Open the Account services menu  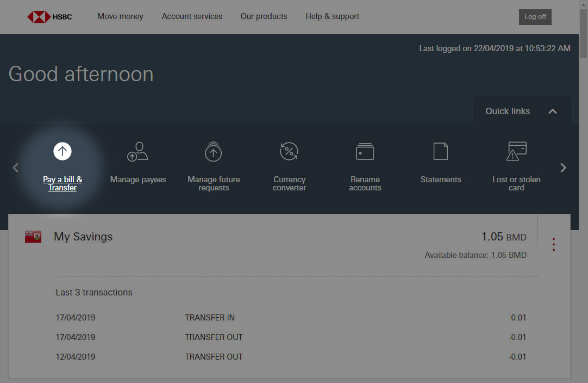tap(192, 16)
